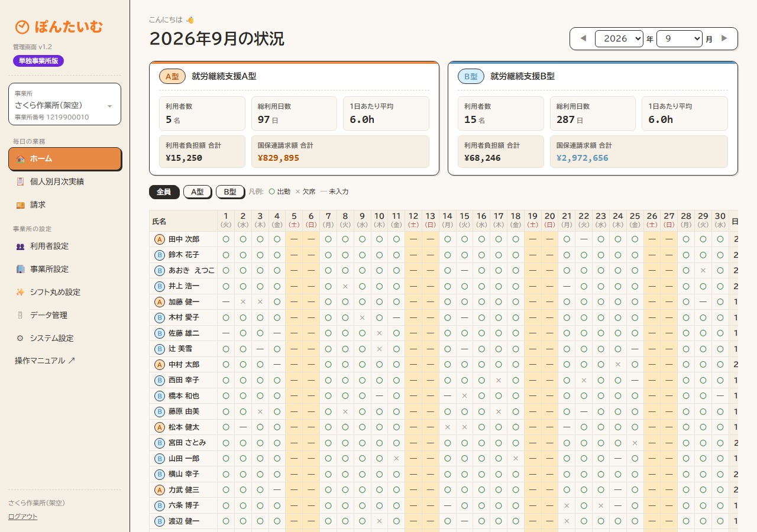The image size is (757, 532).
Task: Open 個人別月次実績 in the sidebar
Action: point(65,182)
